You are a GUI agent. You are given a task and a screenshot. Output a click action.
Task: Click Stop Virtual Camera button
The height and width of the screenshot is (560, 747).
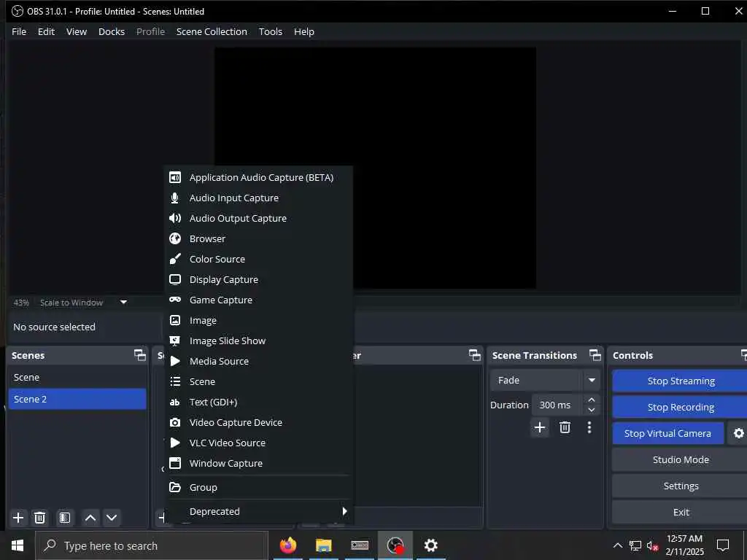[668, 433]
